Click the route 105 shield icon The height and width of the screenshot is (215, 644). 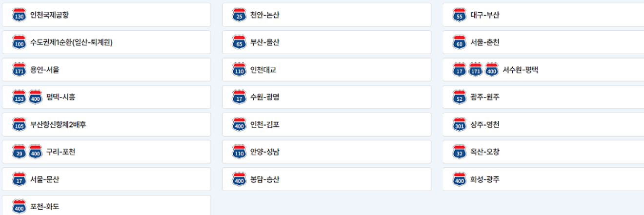(x=19, y=124)
